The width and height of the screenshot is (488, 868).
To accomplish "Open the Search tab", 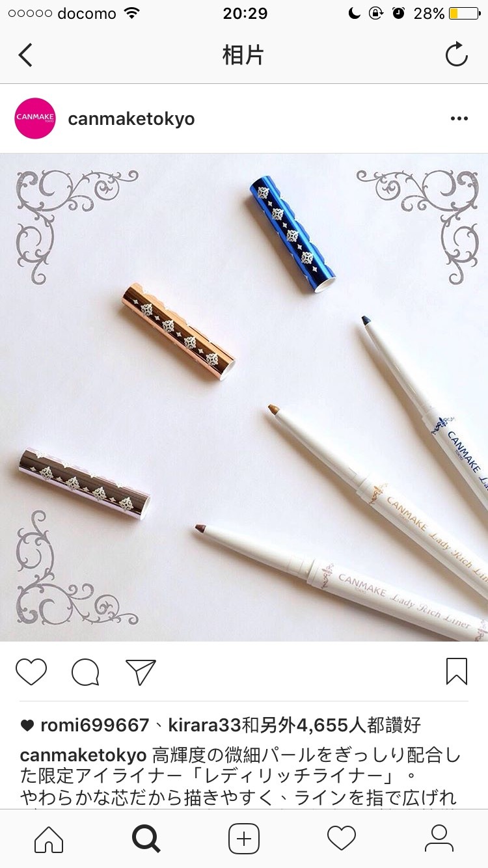I will (146, 839).
